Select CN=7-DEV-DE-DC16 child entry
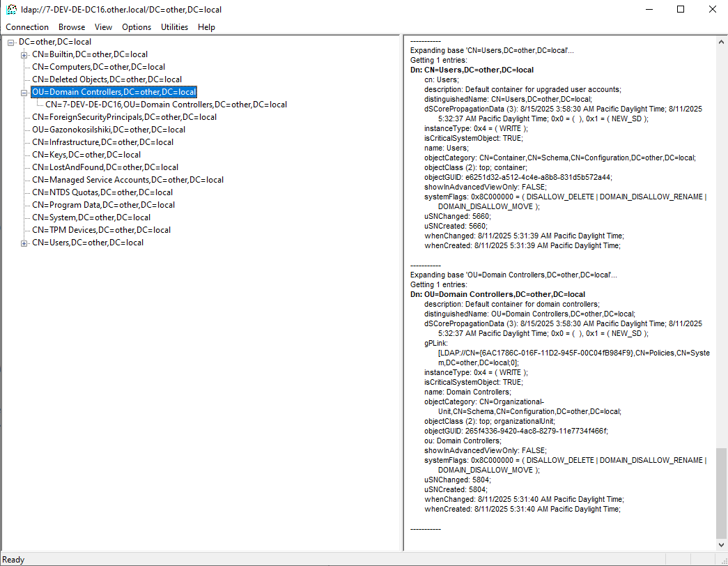The width and height of the screenshot is (728, 566). 166,105
